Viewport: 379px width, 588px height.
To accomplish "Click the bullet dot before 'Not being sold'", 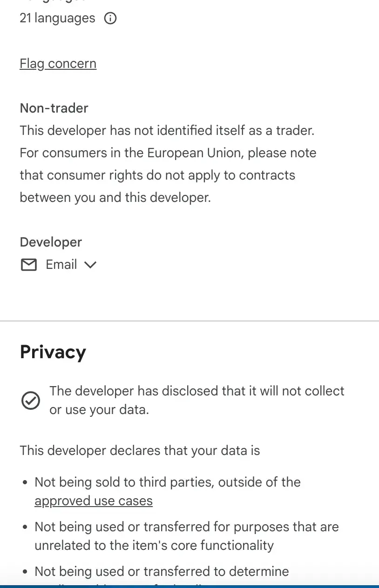I will click(x=25, y=482).
